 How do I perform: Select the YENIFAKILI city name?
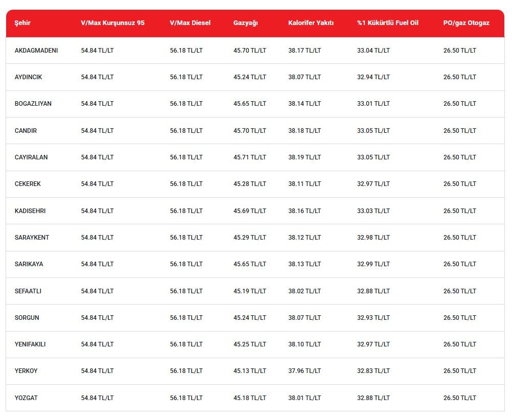click(x=30, y=344)
